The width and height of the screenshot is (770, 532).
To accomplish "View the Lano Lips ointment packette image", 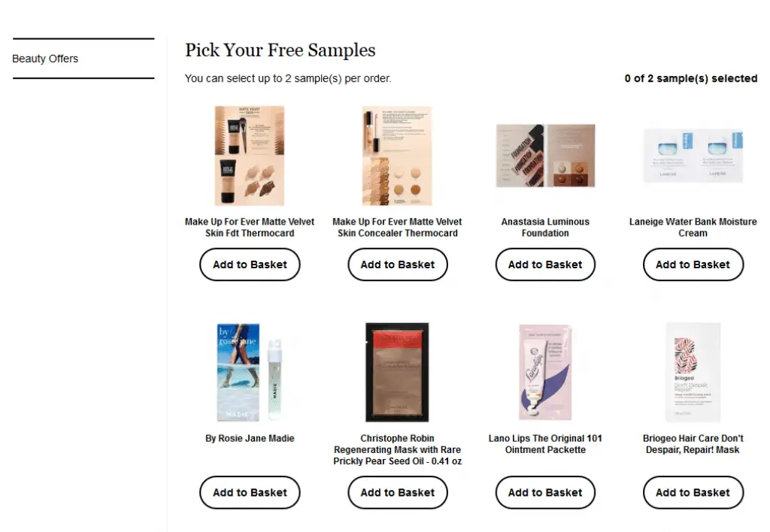I will pos(545,372).
